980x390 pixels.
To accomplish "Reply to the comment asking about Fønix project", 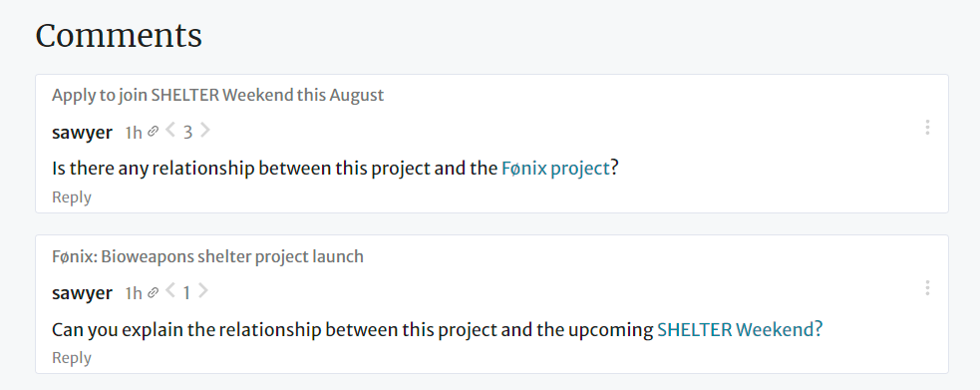I will coord(71,197).
